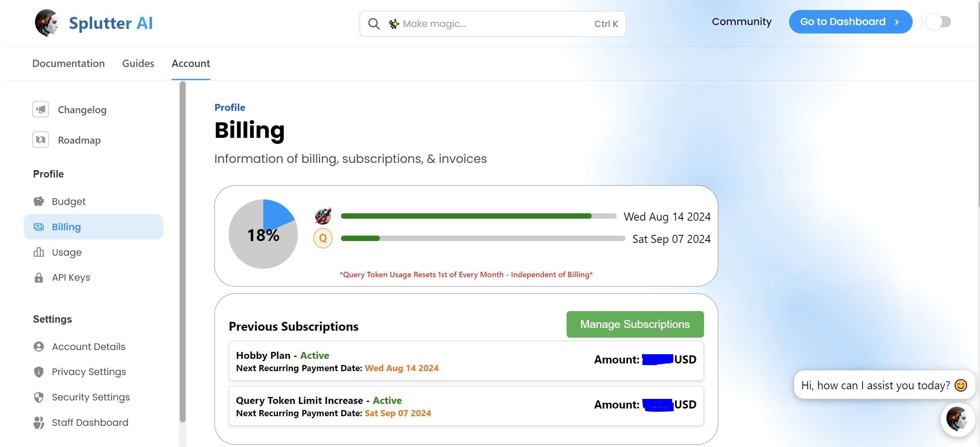Click the rocket plan icon beside progress bar
Image resolution: width=980 pixels, height=447 pixels.
coord(323,216)
